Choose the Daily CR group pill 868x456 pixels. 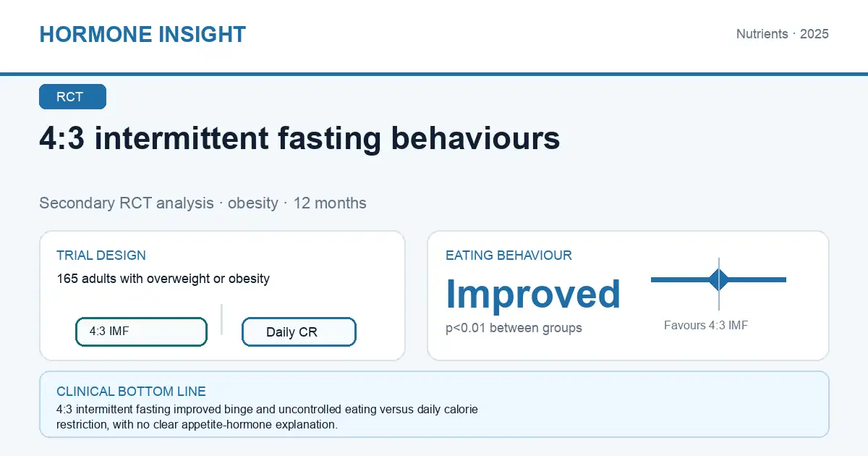[x=299, y=332]
